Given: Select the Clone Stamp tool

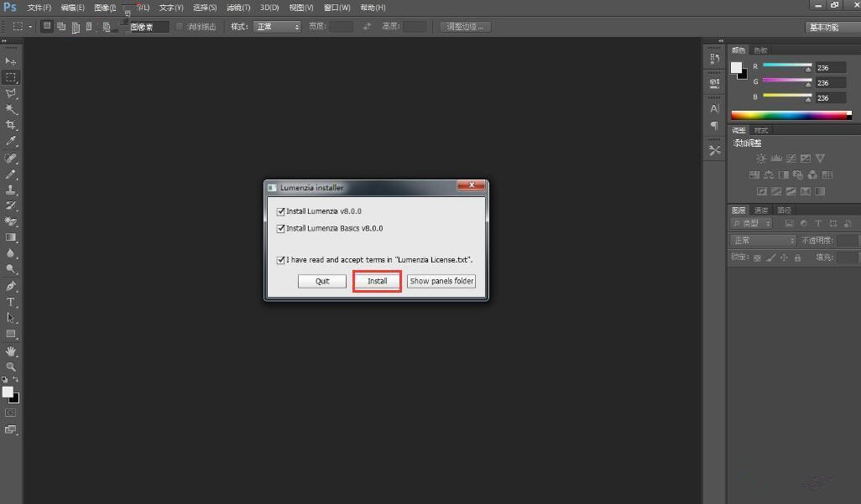Looking at the screenshot, I should tap(10, 190).
